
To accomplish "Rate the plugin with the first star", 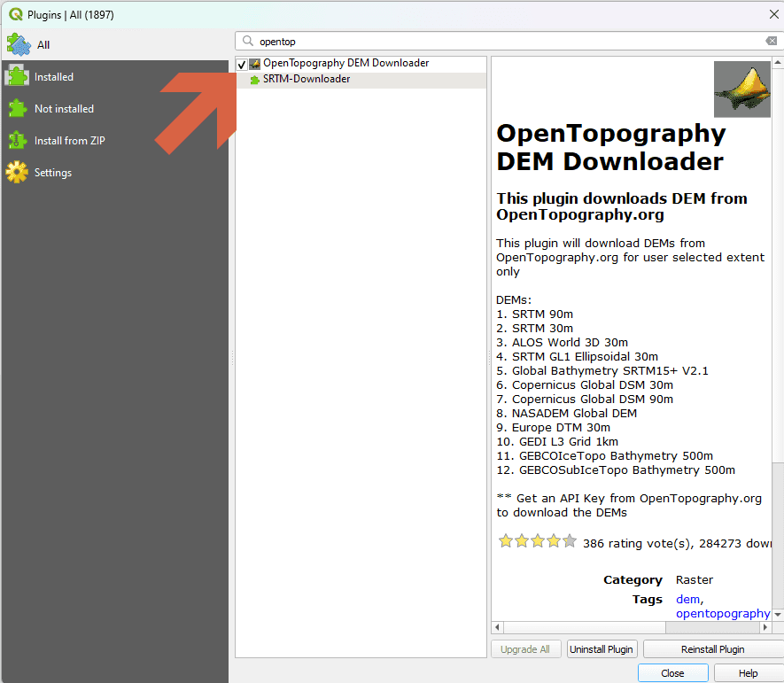I will pyautogui.click(x=506, y=541).
